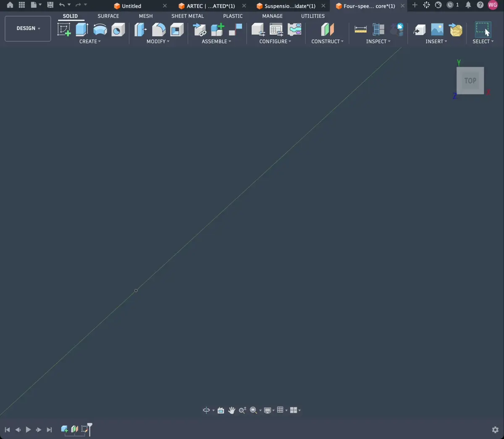Screen dimensions: 504x439
Task: Click the Pan hand tool
Action: [x=231, y=410]
